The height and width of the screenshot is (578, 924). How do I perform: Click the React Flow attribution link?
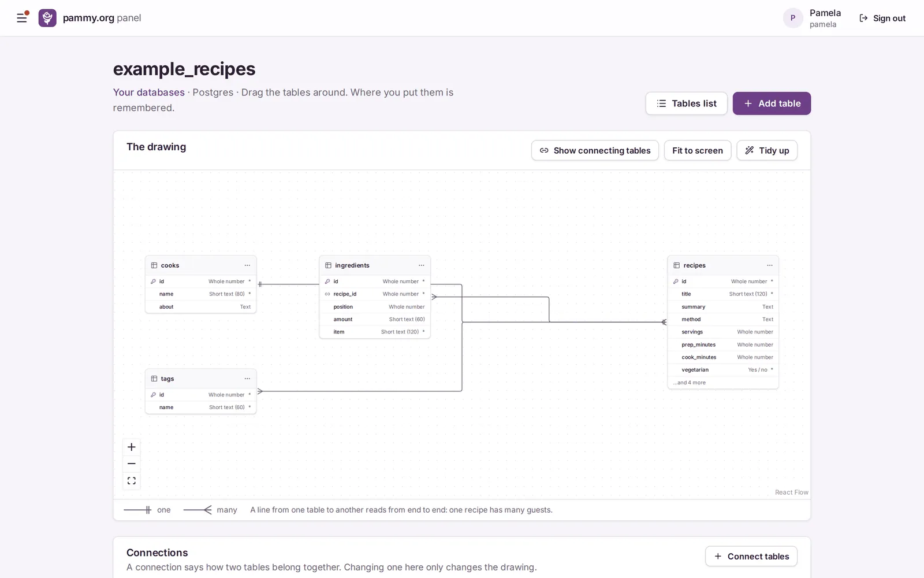[792, 492]
